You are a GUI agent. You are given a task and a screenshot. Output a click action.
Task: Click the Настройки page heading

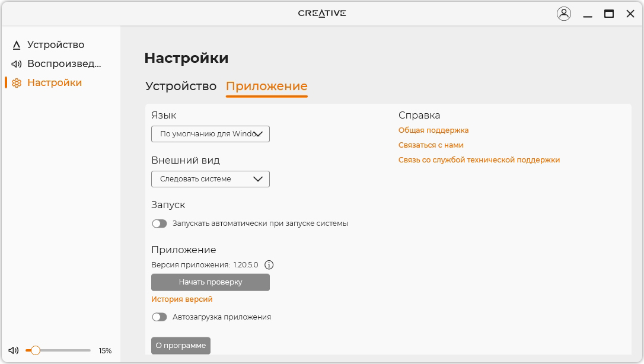click(186, 58)
